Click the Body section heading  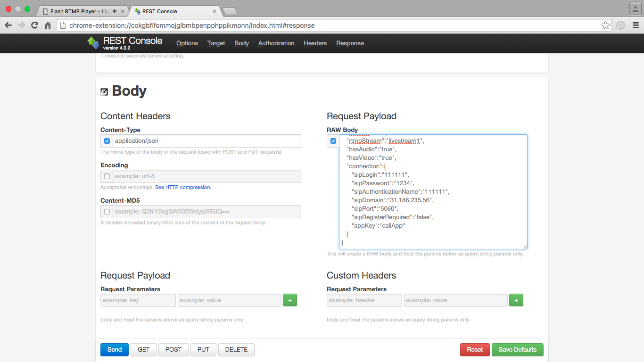(x=129, y=91)
